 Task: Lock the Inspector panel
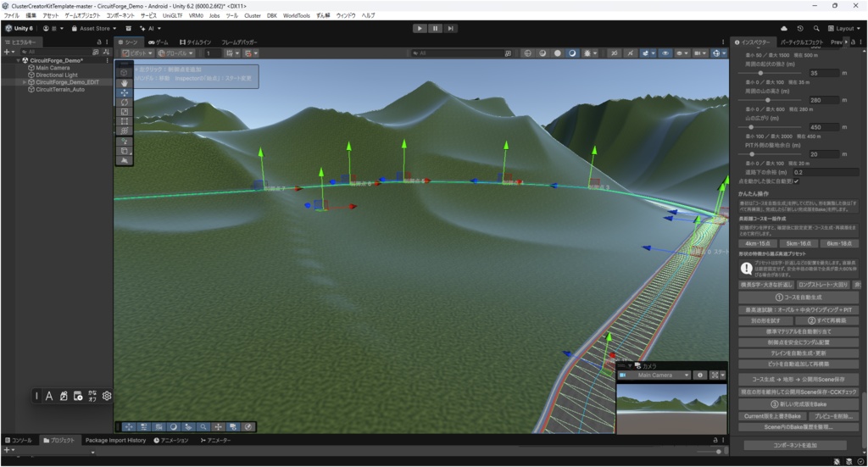pyautogui.click(x=853, y=42)
